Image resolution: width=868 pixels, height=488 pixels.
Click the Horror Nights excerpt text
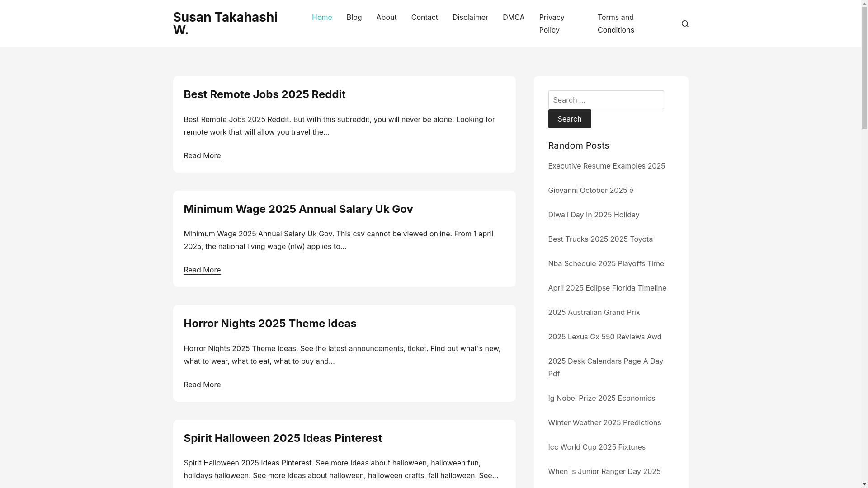(342, 355)
